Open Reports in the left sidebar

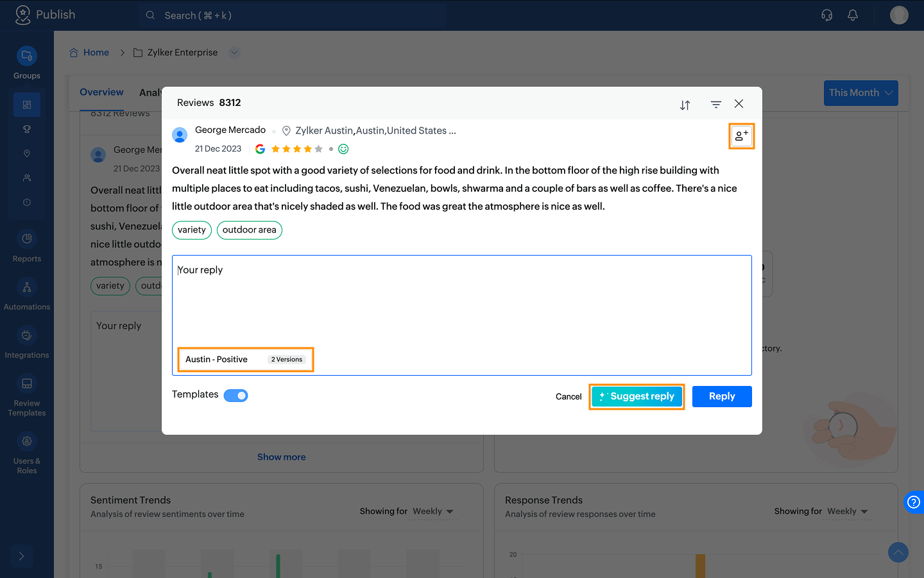(x=27, y=246)
